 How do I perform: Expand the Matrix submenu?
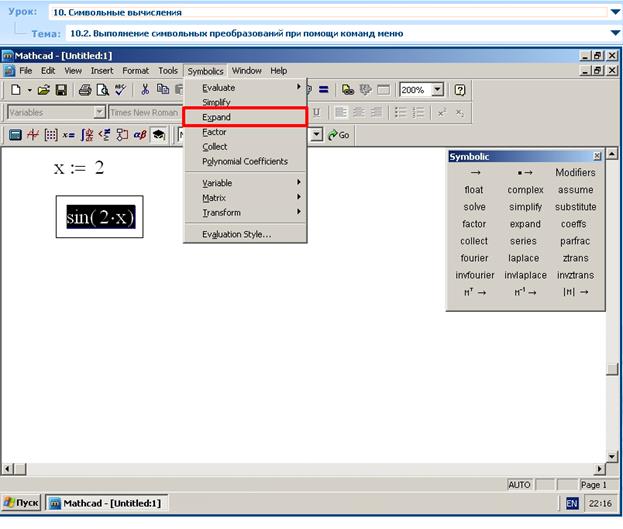tap(245, 198)
